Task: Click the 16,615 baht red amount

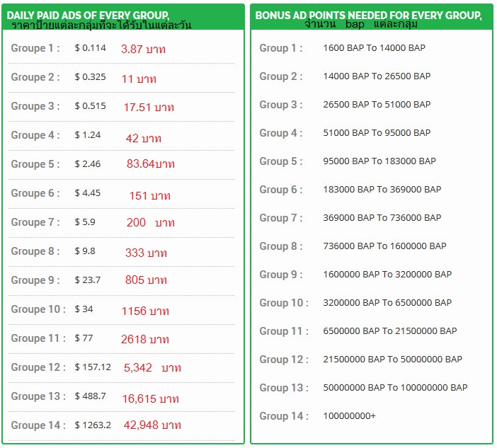Action: click(150, 399)
